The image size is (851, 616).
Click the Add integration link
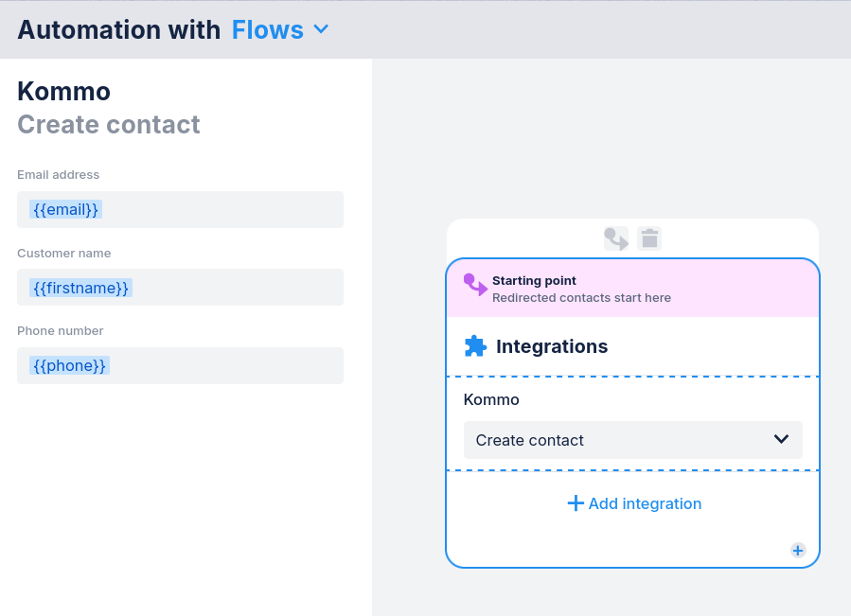(645, 503)
